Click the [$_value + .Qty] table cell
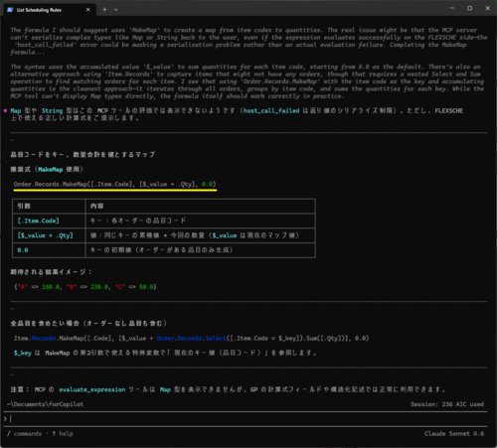The height and width of the screenshot is (448, 497). pos(49,235)
